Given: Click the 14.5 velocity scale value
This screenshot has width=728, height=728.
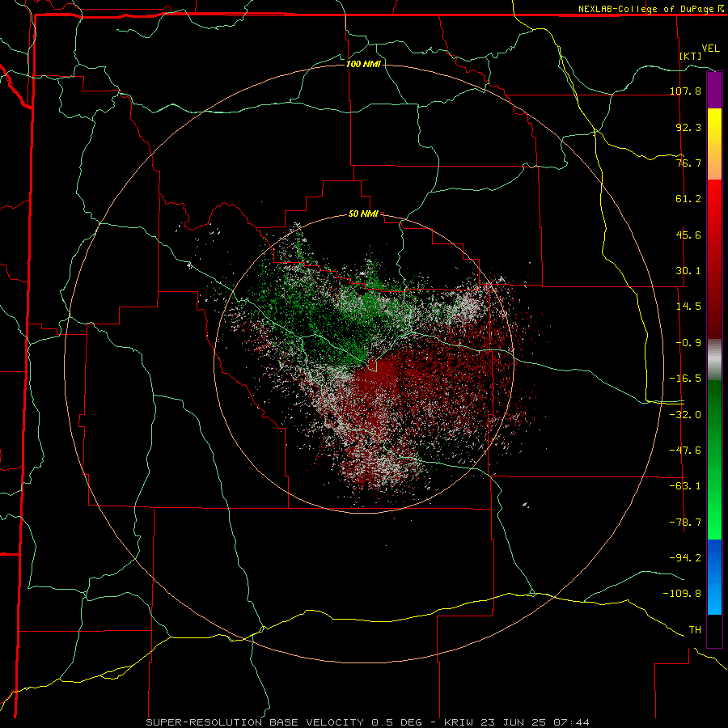Looking at the screenshot, I should tap(688, 307).
